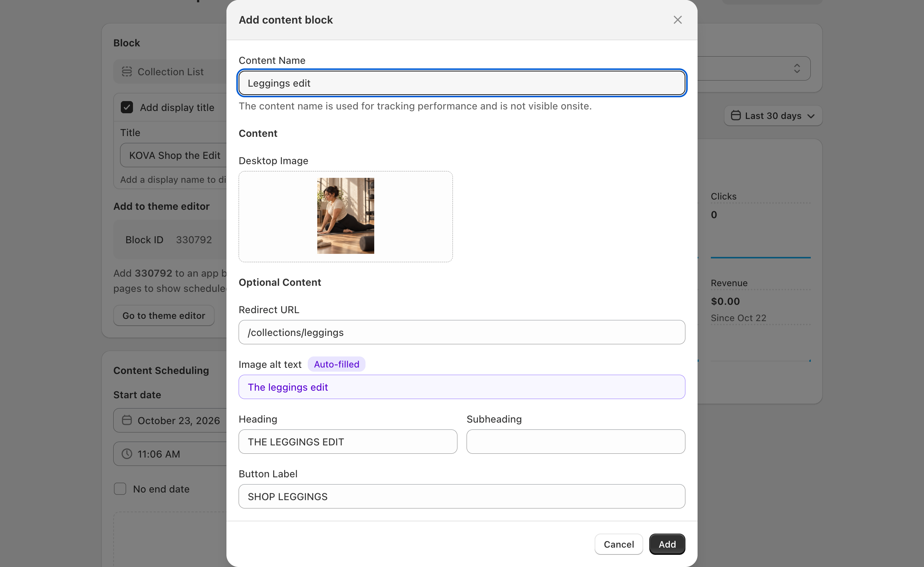The height and width of the screenshot is (567, 924).
Task: Open the select stepper arrows behind dialog
Action: 797,68
